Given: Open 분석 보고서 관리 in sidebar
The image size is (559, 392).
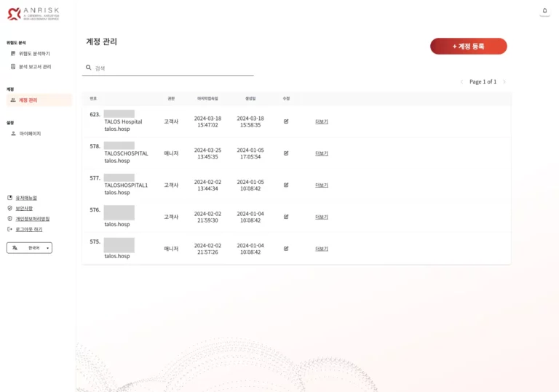Looking at the screenshot, I should [35, 67].
